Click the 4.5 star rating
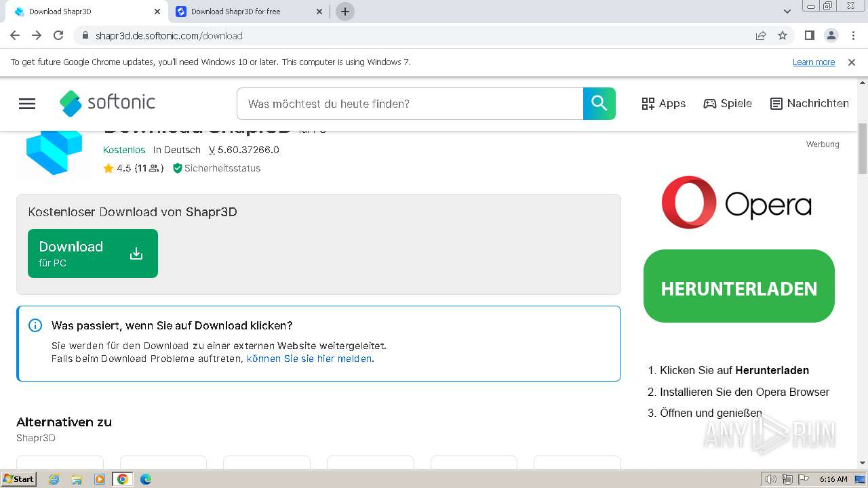The width and height of the screenshot is (868, 488). [133, 168]
